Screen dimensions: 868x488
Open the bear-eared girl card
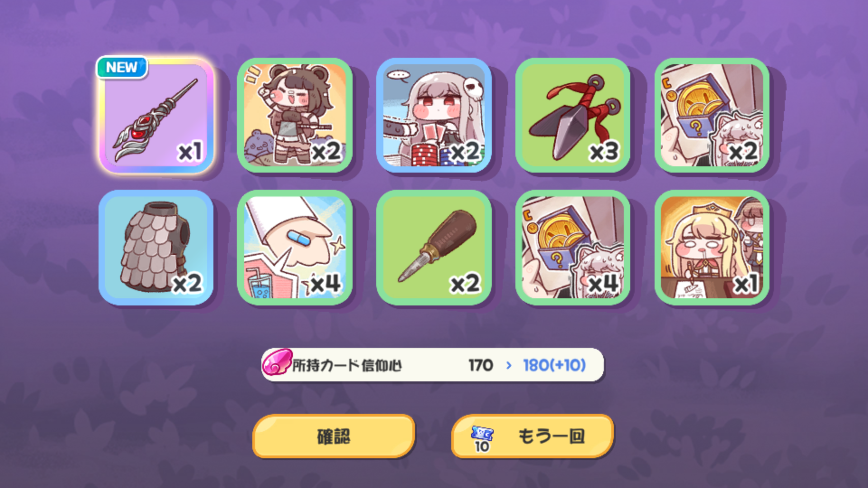(x=295, y=115)
